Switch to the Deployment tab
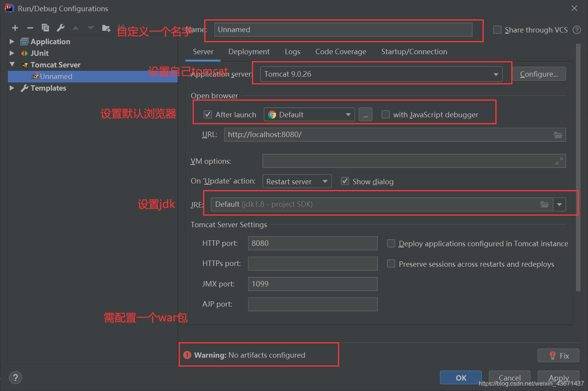 [x=249, y=52]
